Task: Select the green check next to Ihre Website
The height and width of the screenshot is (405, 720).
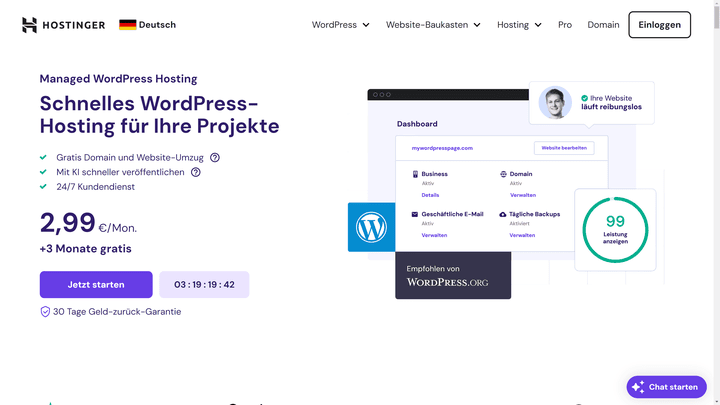Action: pos(585,98)
